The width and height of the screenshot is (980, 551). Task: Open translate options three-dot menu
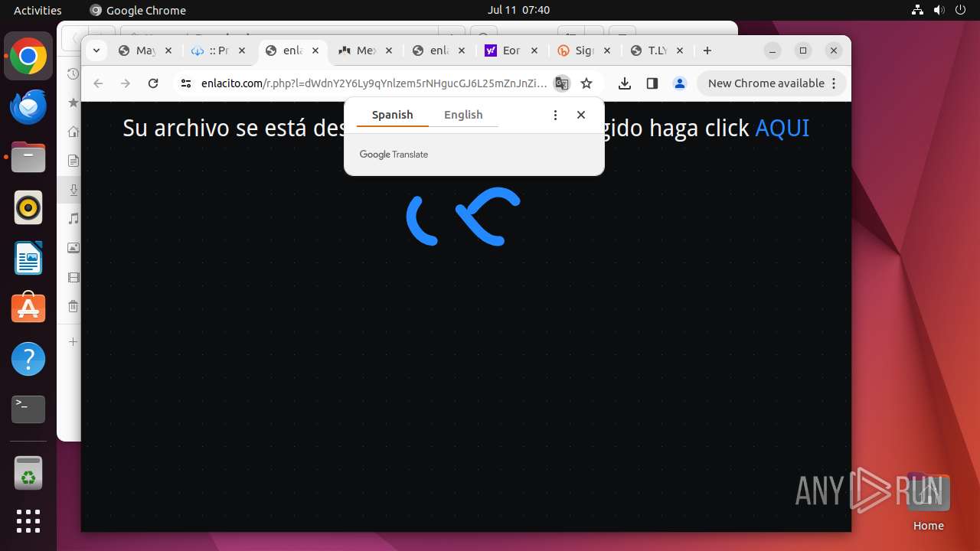(x=555, y=115)
